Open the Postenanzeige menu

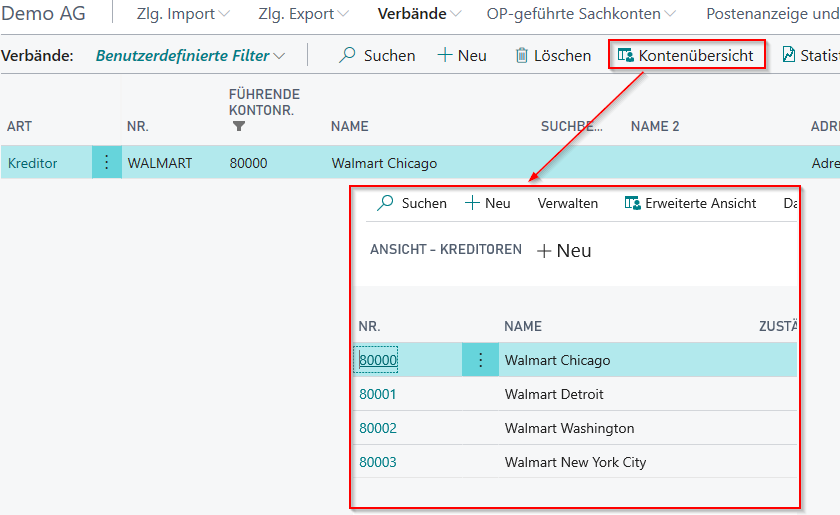tap(772, 14)
